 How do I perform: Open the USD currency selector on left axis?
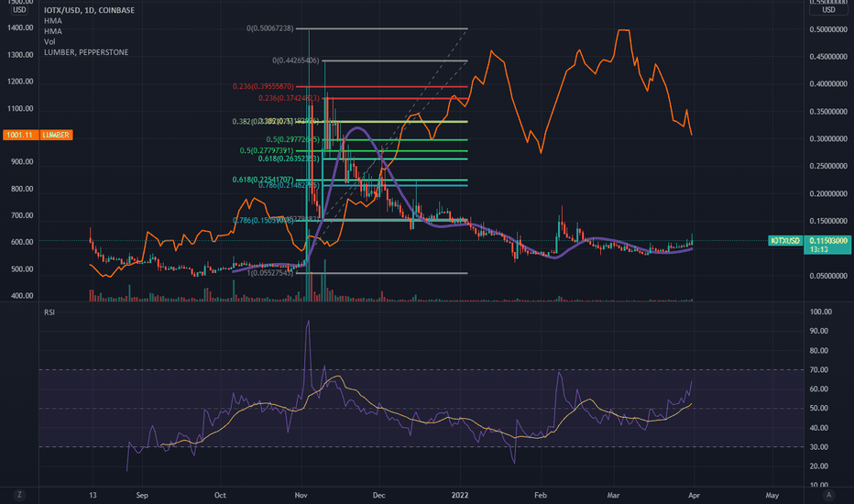[19, 10]
